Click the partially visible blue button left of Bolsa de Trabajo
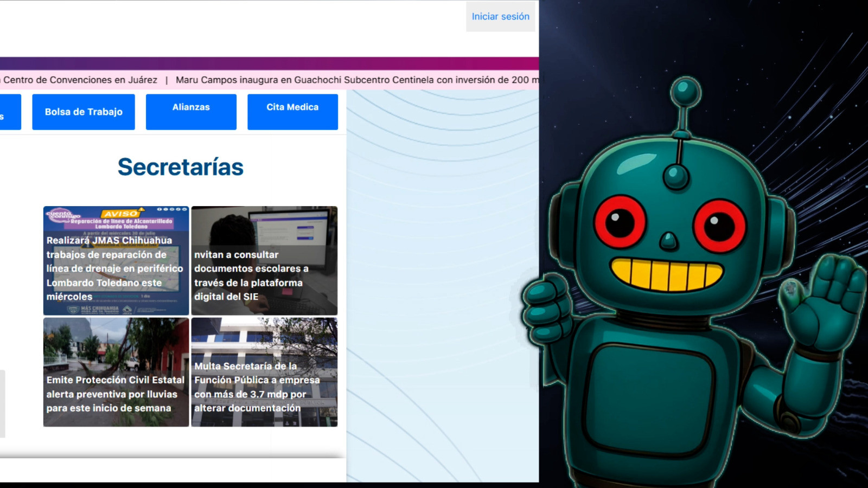This screenshot has height=488, width=868. pyautogui.click(x=9, y=112)
